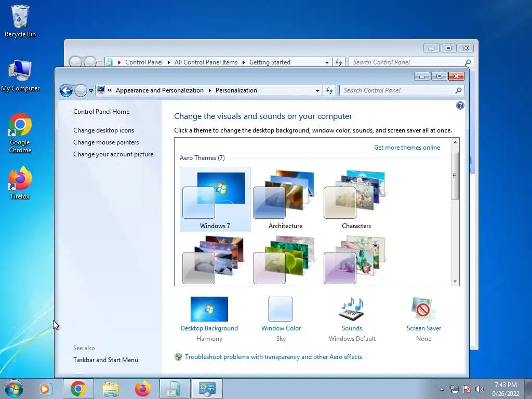This screenshot has width=532, height=399.
Task: Select the Architecture theme
Action: click(x=285, y=199)
